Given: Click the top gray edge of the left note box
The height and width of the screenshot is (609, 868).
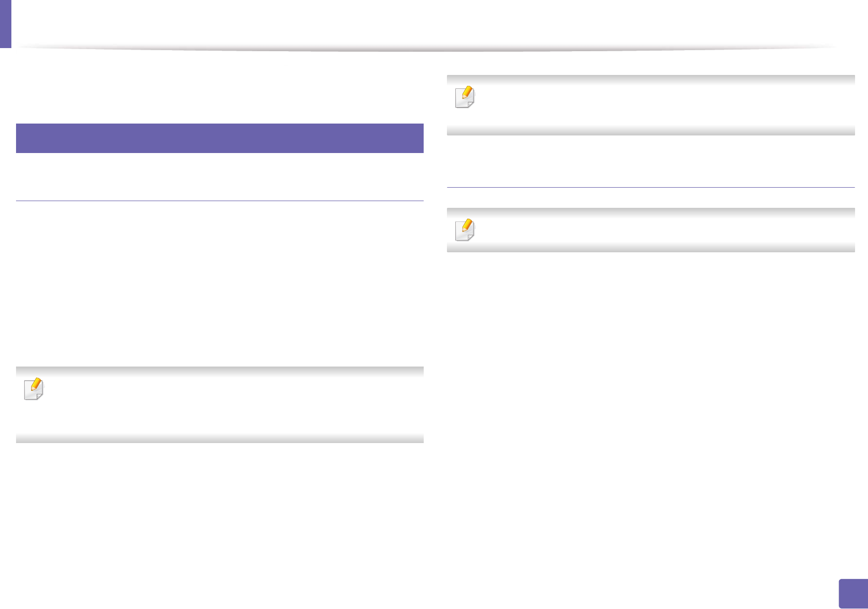Looking at the screenshot, I should 219,370.
